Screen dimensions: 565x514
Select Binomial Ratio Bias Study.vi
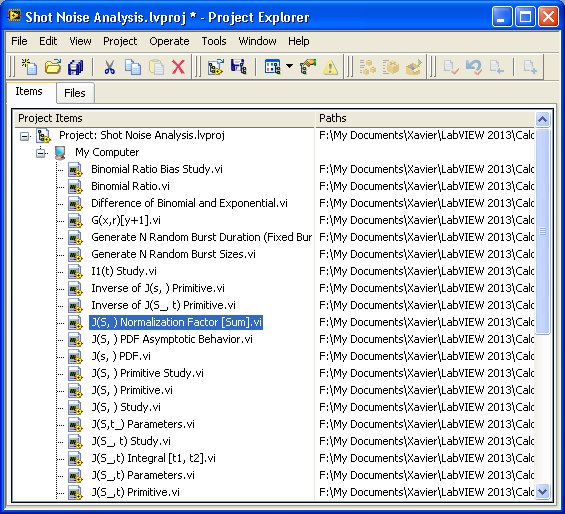point(157,169)
